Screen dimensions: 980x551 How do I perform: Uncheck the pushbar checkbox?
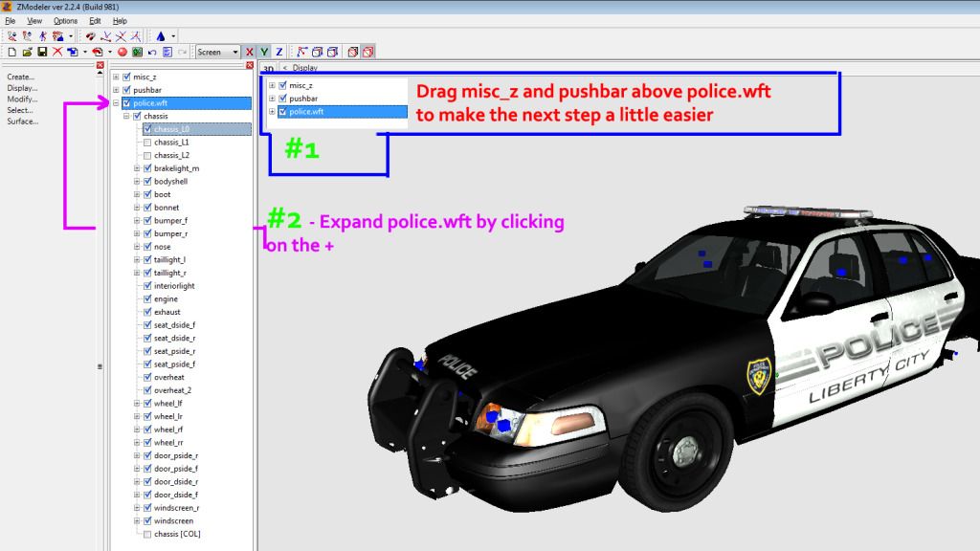coord(127,90)
